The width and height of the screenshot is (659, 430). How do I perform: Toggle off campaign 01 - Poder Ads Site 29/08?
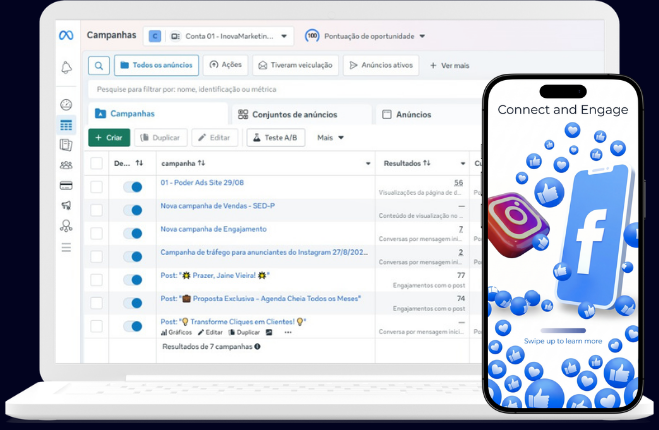133,187
